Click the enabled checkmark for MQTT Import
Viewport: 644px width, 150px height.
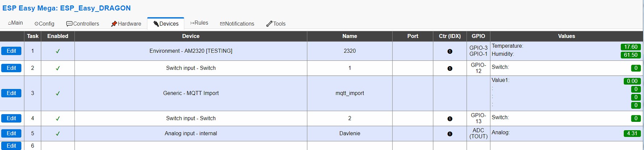click(58, 93)
